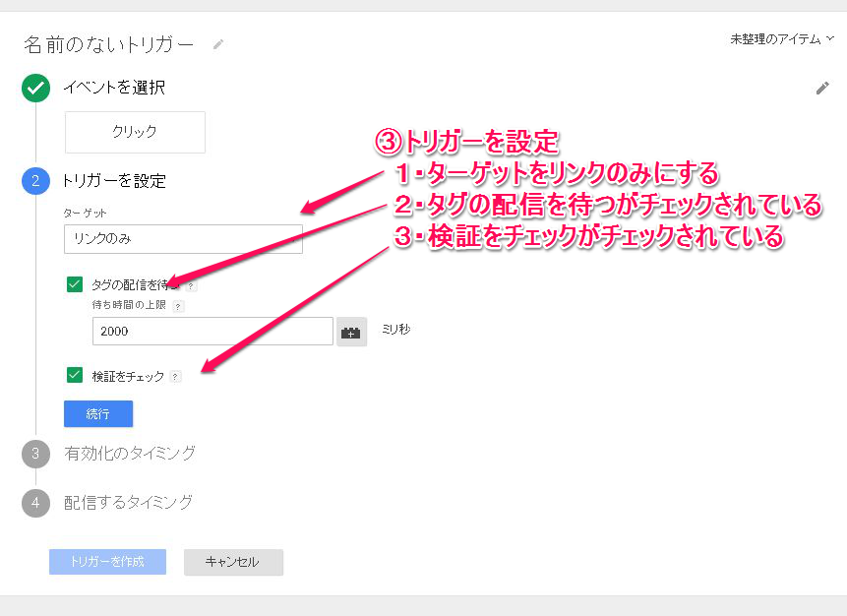Expand the 未整理のアイテム folder dropdown
This screenshot has height=616, width=847.
pyautogui.click(x=782, y=39)
